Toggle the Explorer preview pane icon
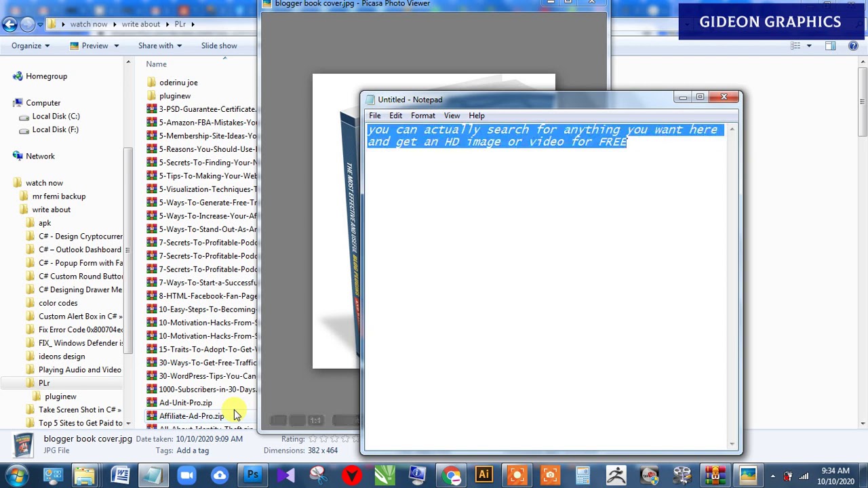This screenshot has width=868, height=488. [x=831, y=45]
